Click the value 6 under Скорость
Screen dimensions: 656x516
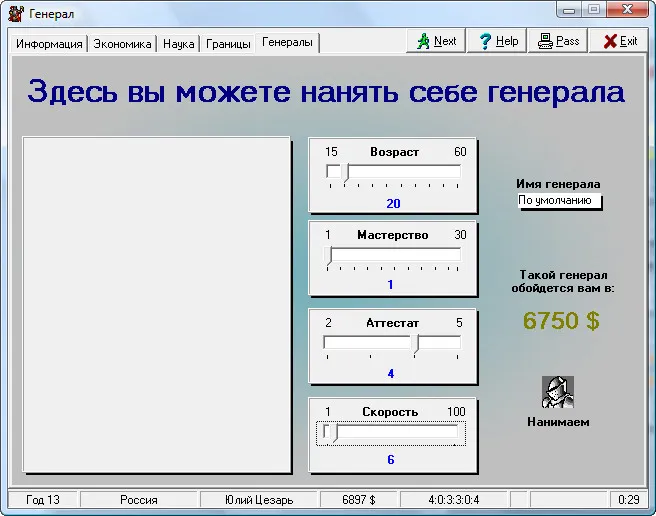391,460
